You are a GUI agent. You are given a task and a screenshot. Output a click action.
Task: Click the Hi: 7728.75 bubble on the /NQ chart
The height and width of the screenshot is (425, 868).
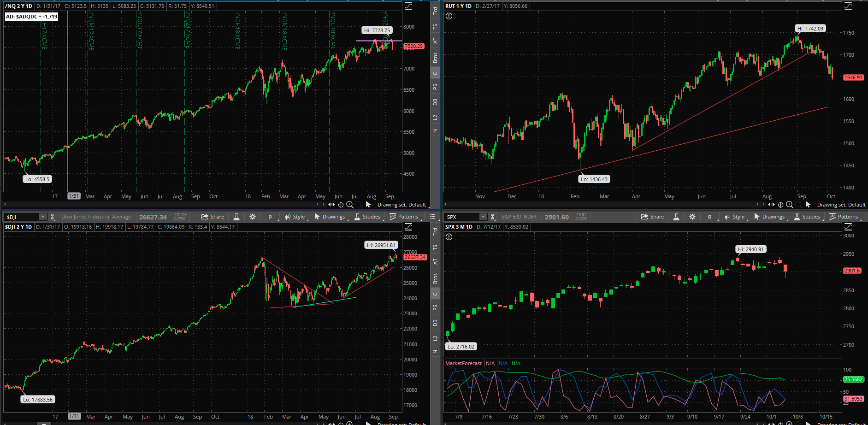(x=377, y=30)
